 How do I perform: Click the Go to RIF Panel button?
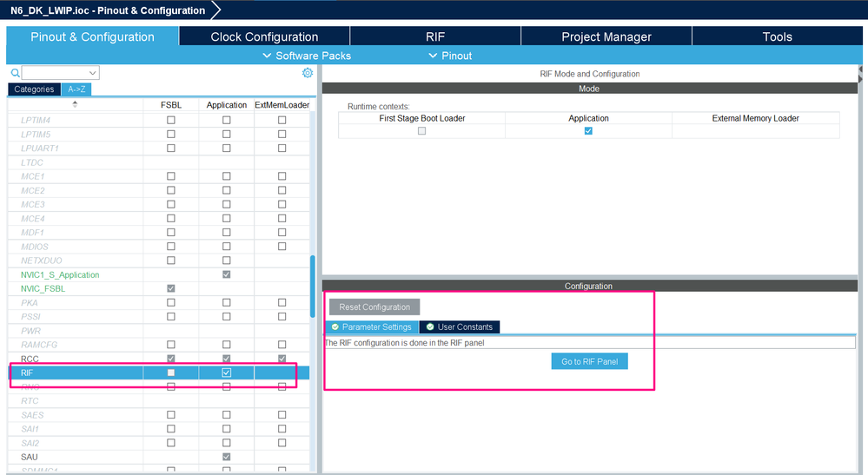pyautogui.click(x=590, y=361)
